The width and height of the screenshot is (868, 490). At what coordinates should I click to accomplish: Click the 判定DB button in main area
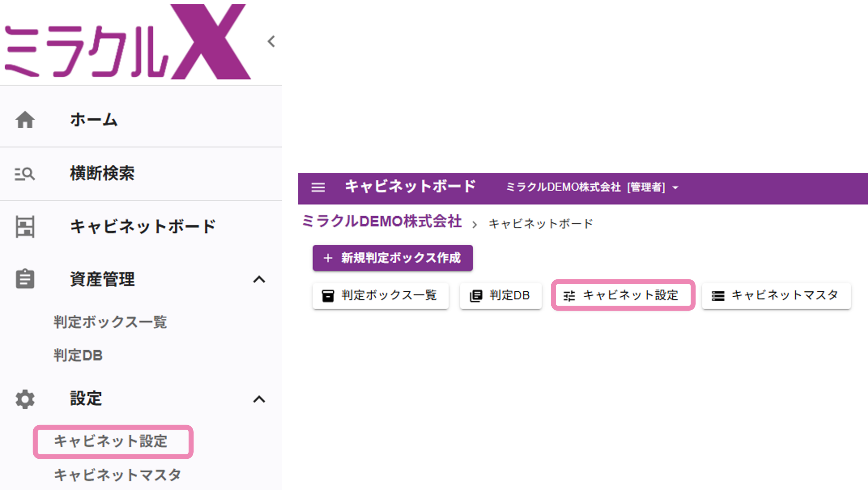click(501, 296)
